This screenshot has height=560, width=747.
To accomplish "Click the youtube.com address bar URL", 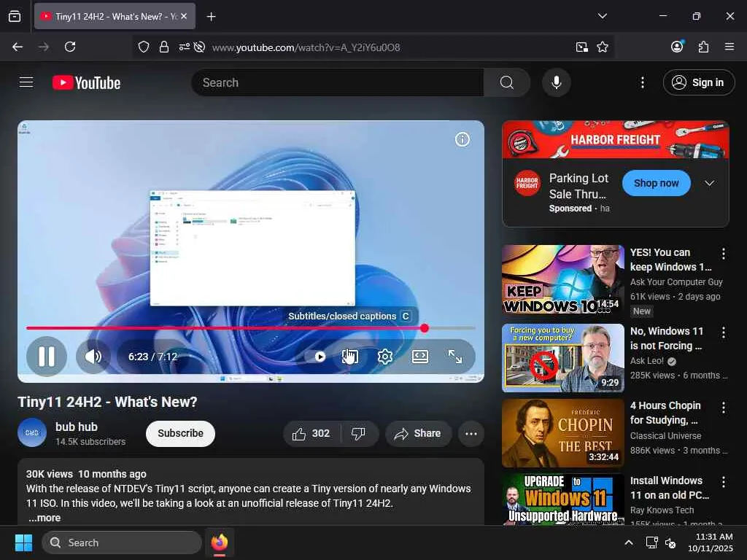I will [306, 47].
